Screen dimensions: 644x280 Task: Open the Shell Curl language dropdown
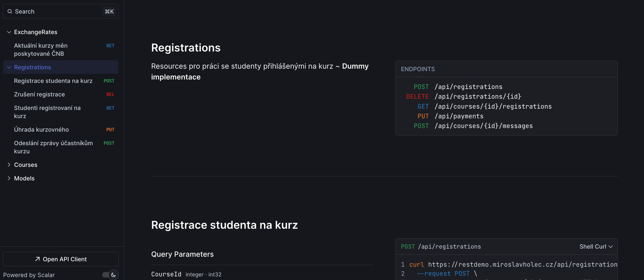coord(596,247)
